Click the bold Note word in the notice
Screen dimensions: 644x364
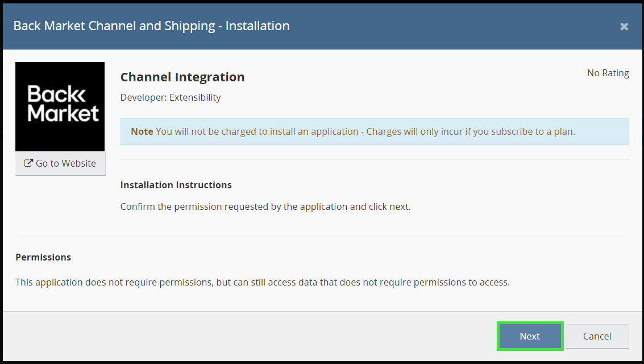coord(142,131)
